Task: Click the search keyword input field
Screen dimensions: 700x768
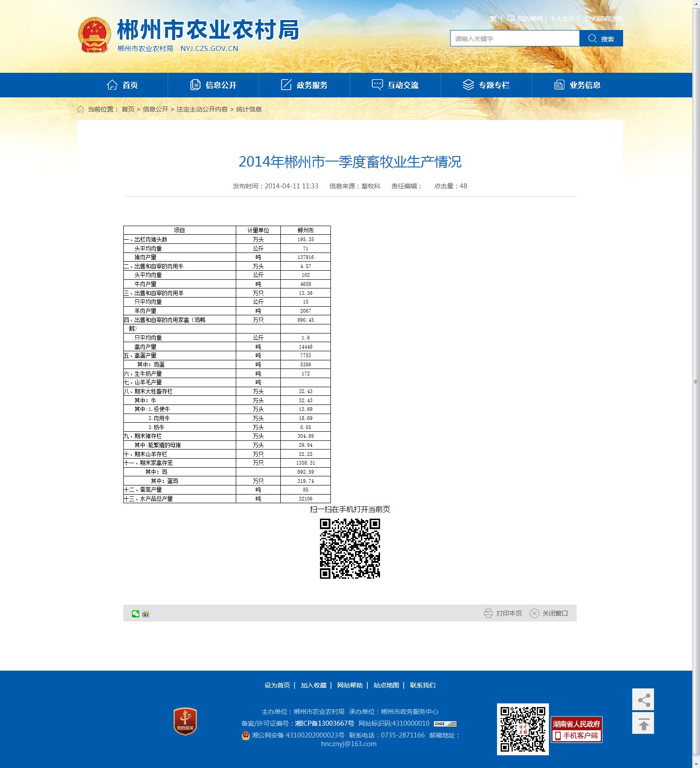Action: (515, 38)
